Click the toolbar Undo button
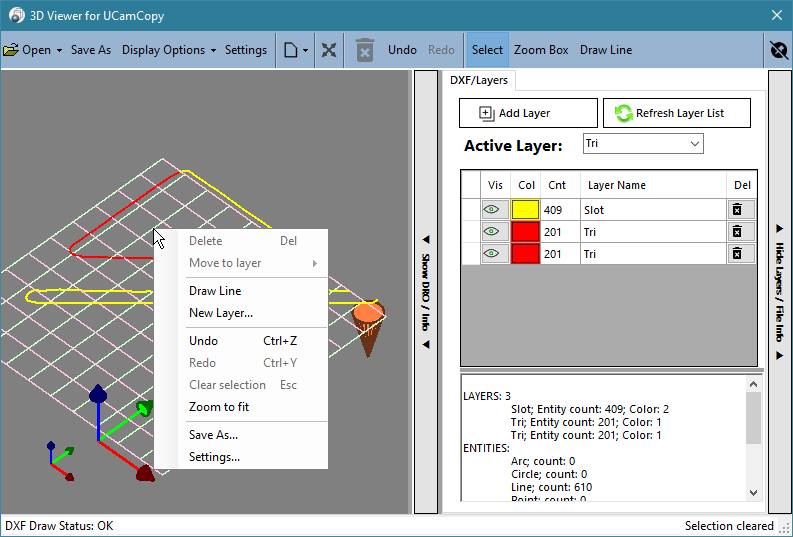 pos(403,50)
